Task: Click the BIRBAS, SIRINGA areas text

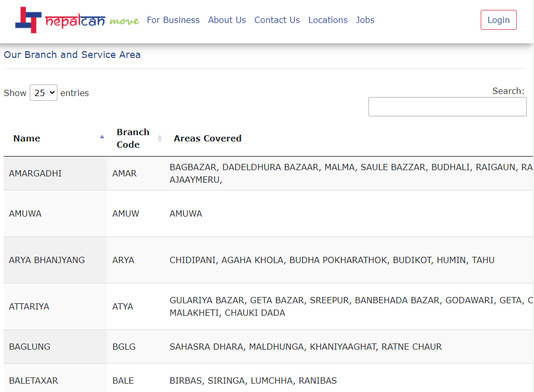Action: tap(253, 381)
